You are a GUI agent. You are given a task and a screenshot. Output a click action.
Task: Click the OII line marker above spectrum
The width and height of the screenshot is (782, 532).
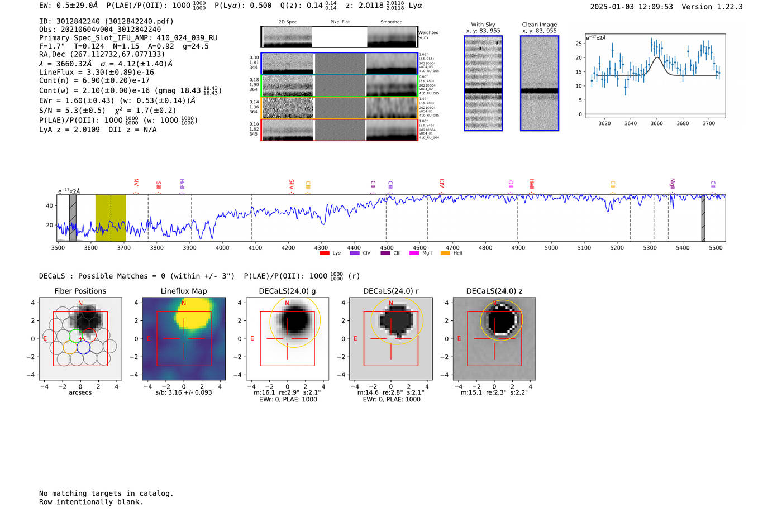(511, 185)
